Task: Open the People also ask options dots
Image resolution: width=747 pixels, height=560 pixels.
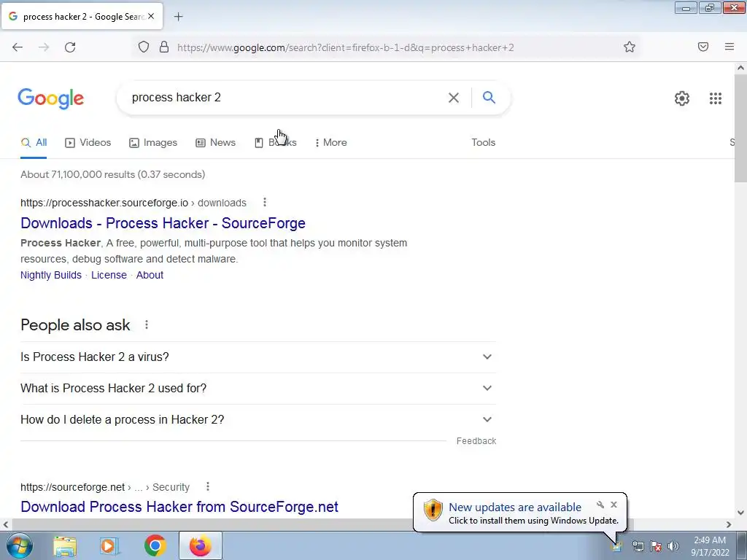Action: (146, 324)
